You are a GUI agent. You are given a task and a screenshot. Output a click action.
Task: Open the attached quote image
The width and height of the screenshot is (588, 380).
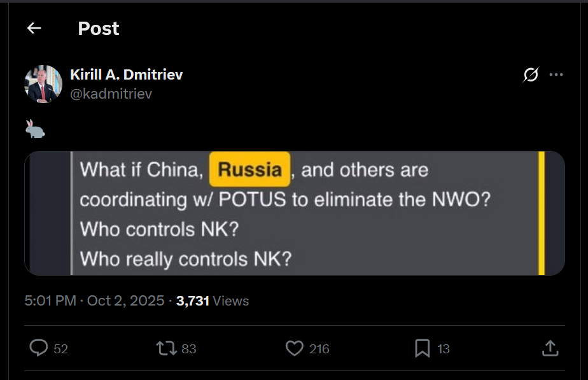(294, 213)
